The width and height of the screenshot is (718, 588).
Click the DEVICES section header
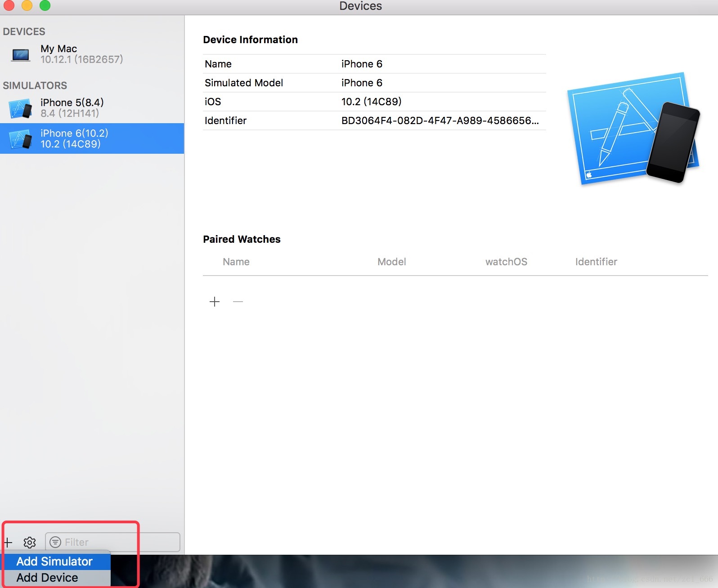24,31
